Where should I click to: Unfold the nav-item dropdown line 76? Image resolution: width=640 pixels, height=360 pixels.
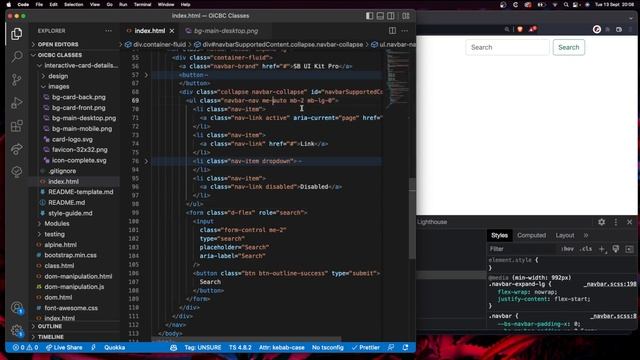(147, 161)
